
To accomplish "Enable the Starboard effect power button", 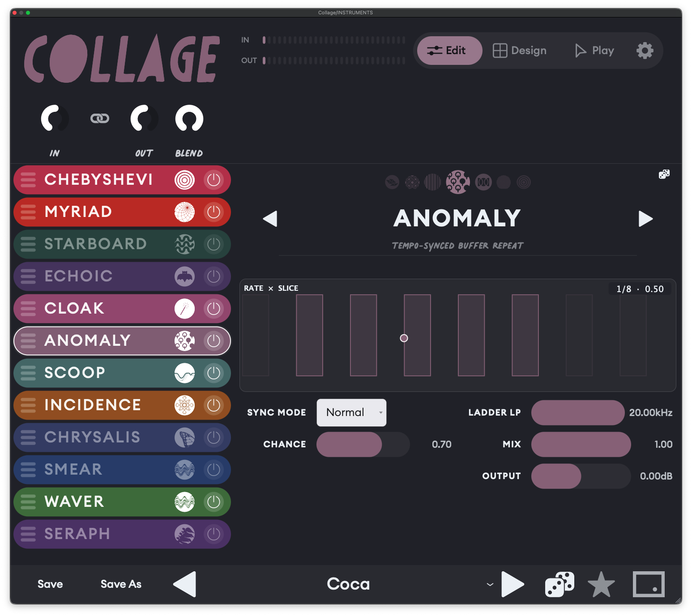I will click(214, 244).
